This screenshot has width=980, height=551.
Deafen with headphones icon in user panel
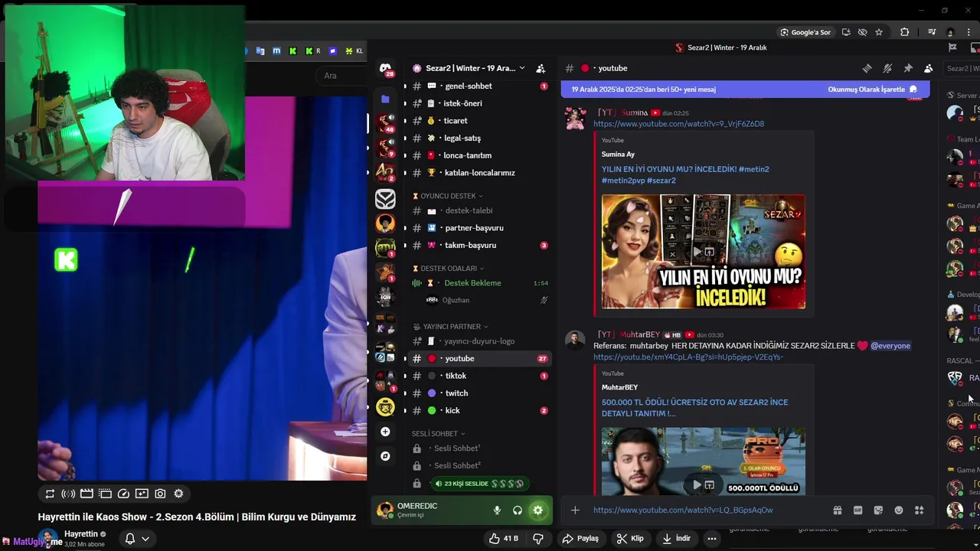coord(518,510)
